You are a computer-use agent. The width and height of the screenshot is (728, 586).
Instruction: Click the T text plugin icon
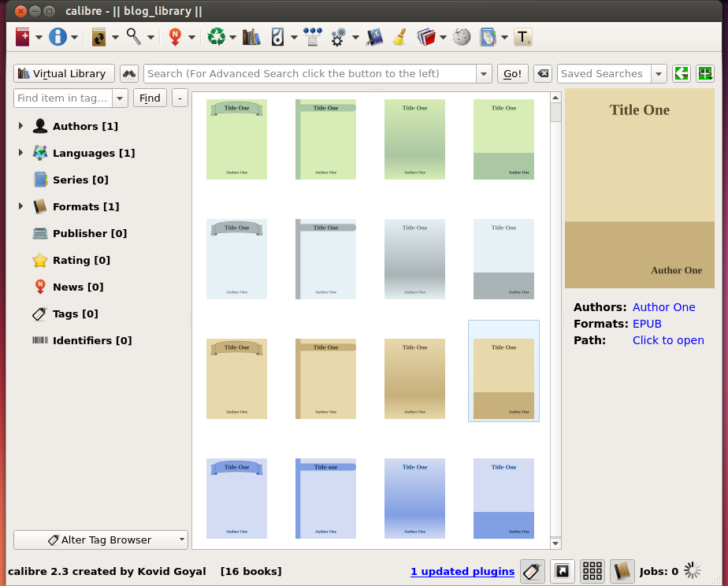[x=523, y=37]
